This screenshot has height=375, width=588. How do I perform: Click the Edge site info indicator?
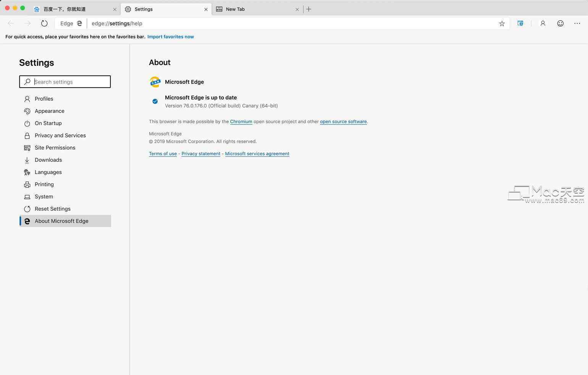[71, 23]
